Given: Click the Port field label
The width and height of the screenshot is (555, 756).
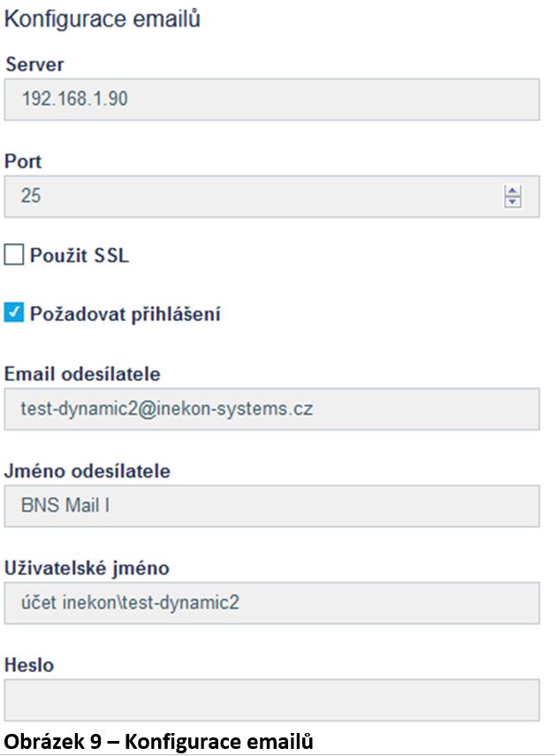Looking at the screenshot, I should pos(23,162).
